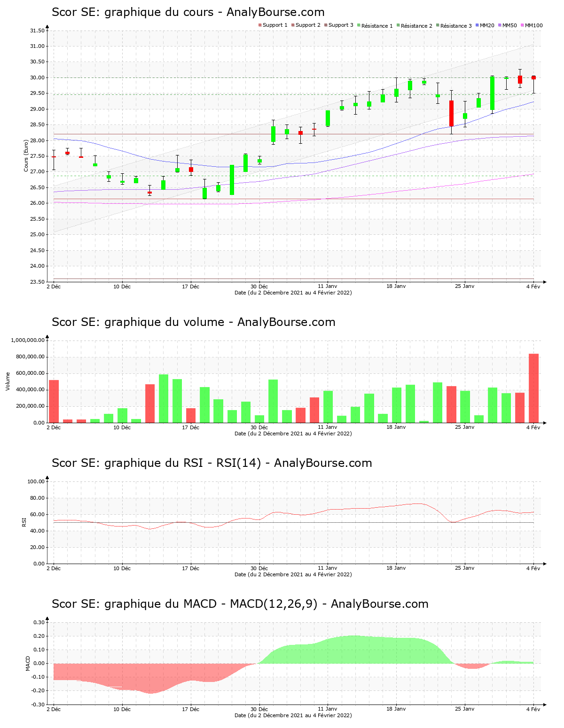Screen dimensions: 564x728
Task: Click the first red volume bar at 2 Déc
Action: coord(54,401)
